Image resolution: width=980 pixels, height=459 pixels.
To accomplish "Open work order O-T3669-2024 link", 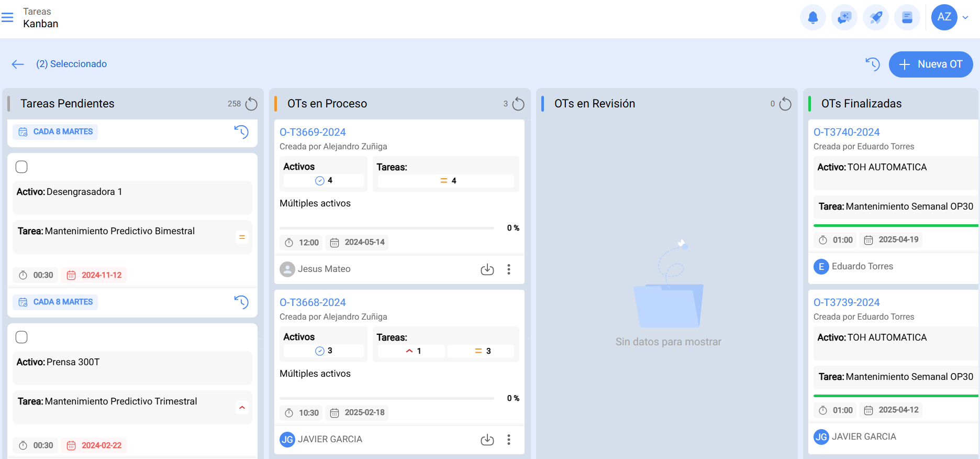I will [x=313, y=133].
